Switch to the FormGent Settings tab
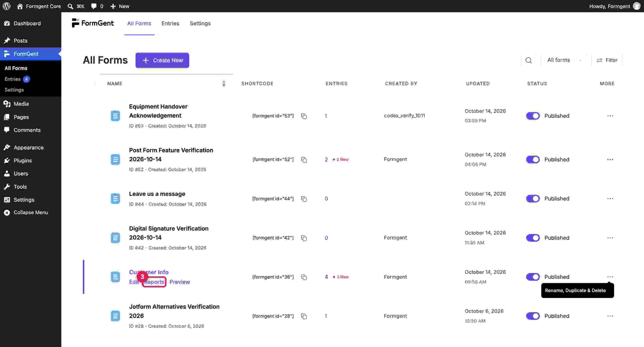The height and width of the screenshot is (347, 644). (200, 23)
